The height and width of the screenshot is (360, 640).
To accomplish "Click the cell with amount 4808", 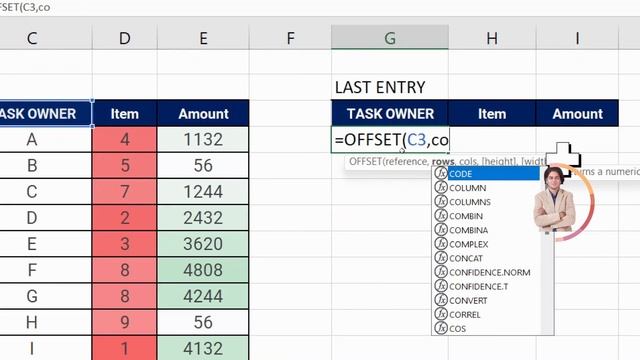I will pyautogui.click(x=203, y=270).
